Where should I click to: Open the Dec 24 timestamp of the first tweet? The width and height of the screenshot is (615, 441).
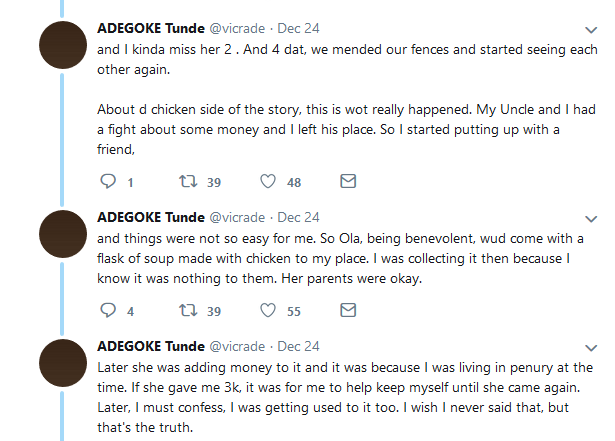point(298,29)
